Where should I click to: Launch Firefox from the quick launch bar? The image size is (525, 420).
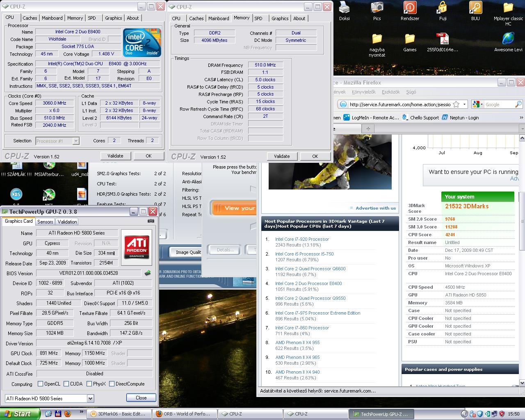[x=68, y=414]
